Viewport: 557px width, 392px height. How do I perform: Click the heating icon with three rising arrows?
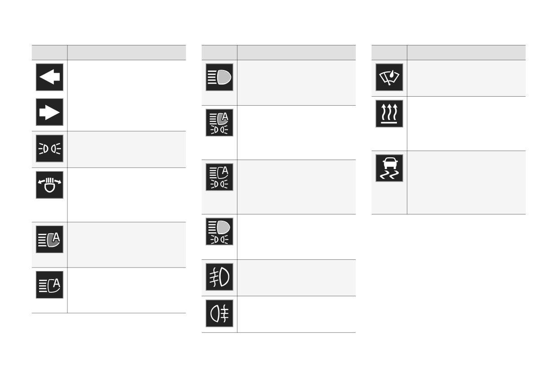click(389, 113)
